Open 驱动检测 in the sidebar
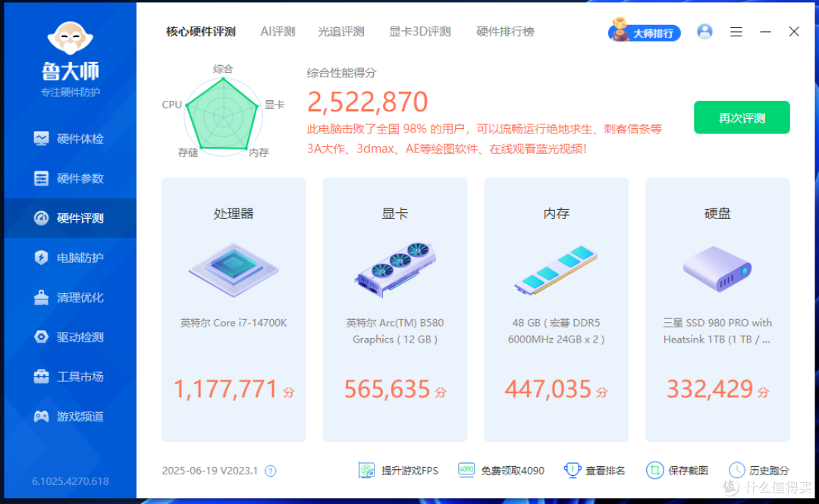819x504 pixels. [70, 337]
